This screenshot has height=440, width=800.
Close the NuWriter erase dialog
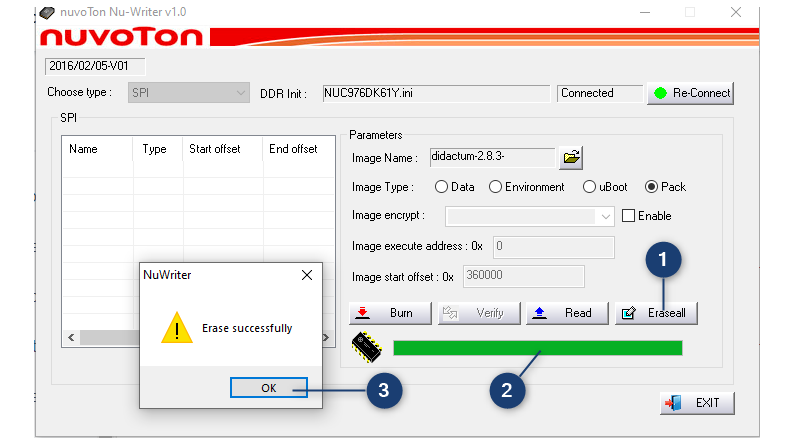coord(307,275)
